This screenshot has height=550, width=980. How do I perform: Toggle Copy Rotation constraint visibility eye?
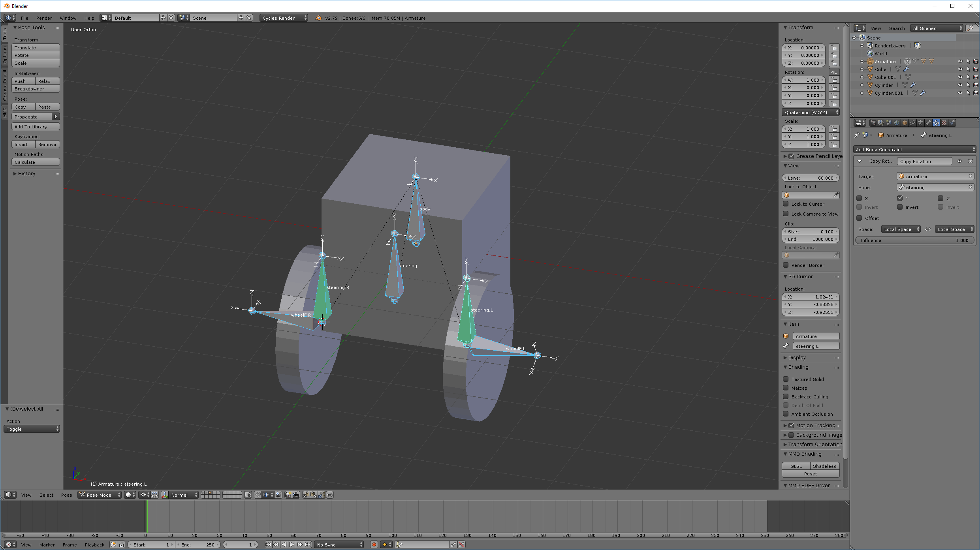tap(959, 161)
